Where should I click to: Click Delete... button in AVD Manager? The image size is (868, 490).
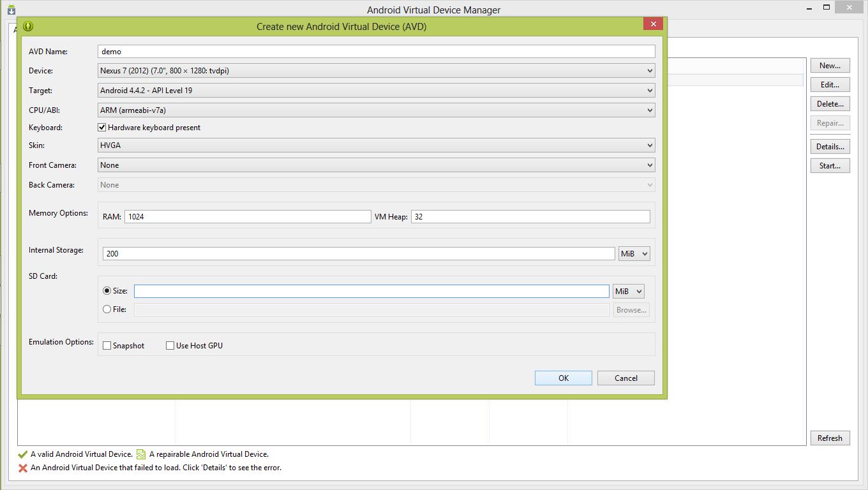(830, 104)
